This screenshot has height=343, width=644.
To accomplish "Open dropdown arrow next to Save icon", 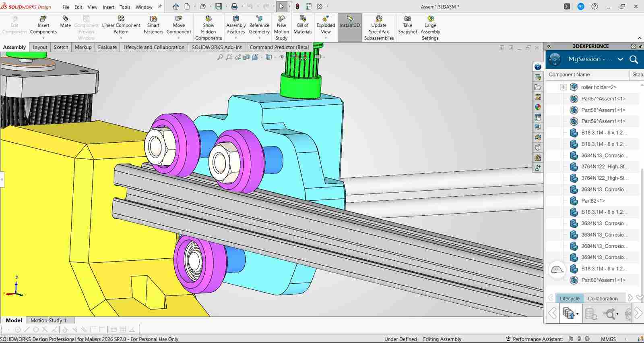I will (226, 6).
